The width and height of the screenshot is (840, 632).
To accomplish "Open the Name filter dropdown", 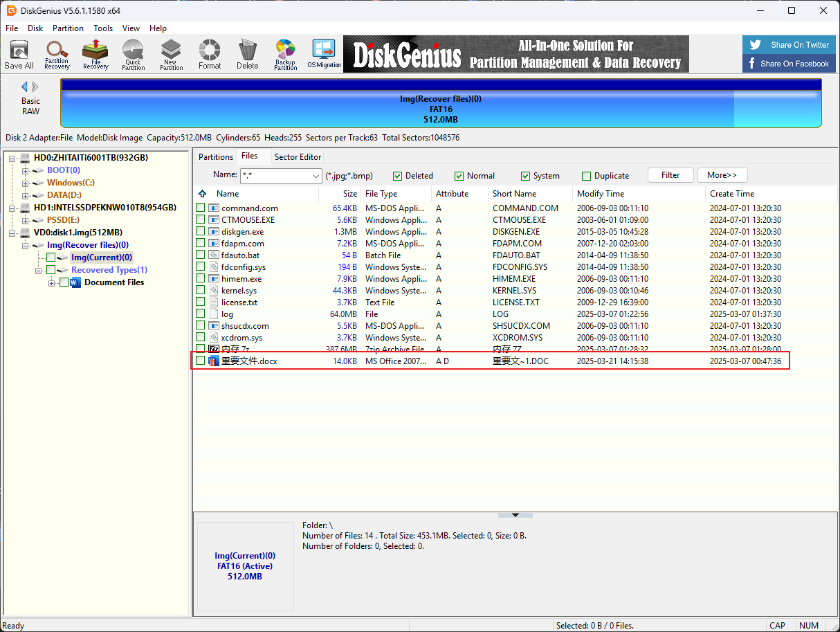I will [316, 176].
